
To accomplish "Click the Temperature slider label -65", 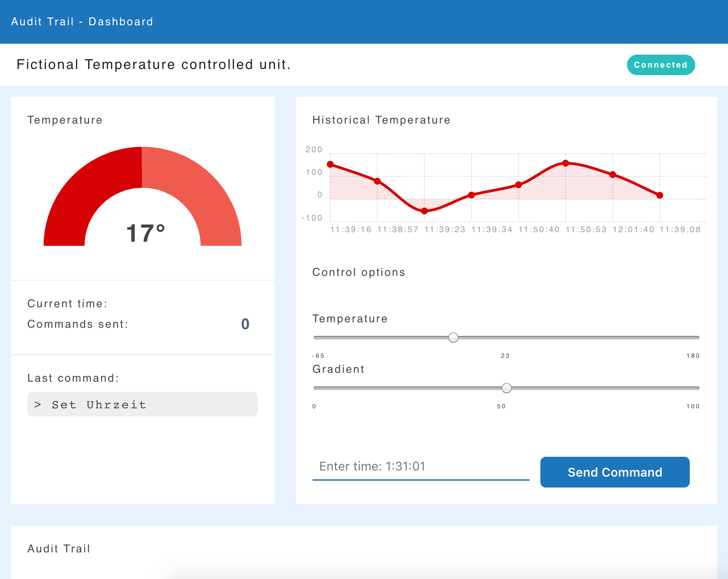I will point(318,356).
